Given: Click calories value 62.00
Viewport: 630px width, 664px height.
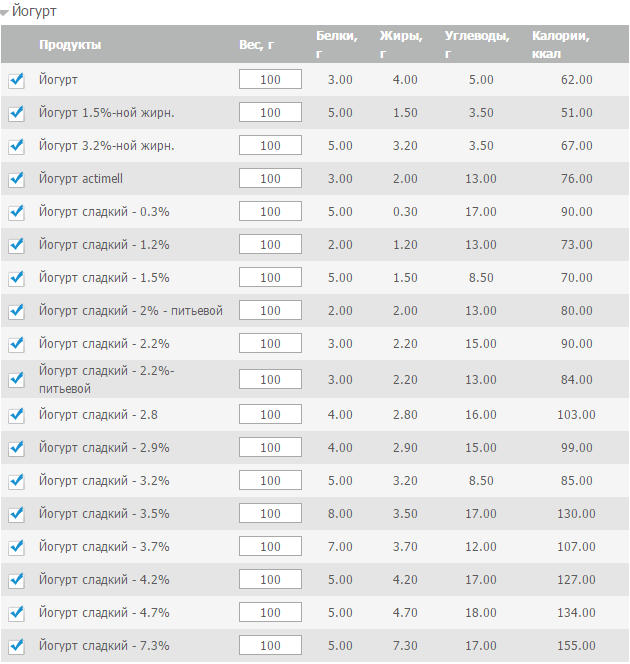Looking at the screenshot, I should (x=577, y=80).
